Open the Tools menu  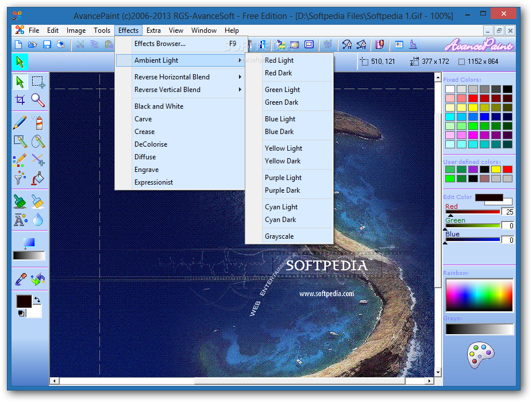[102, 30]
